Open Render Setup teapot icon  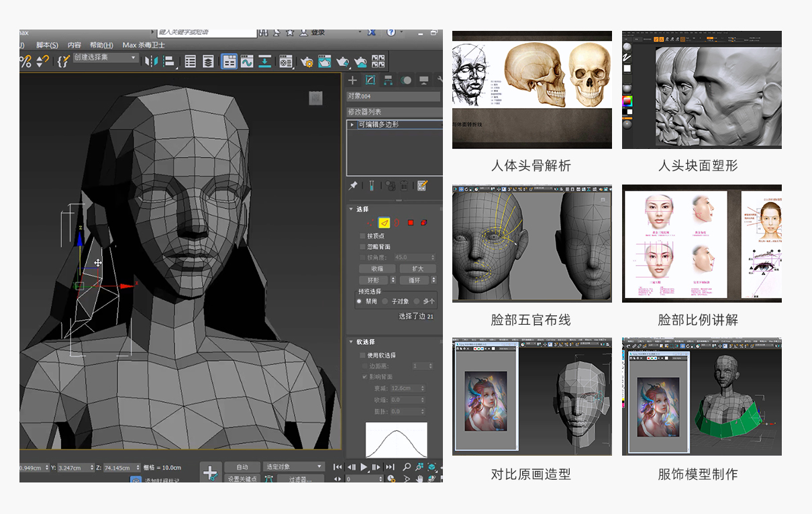tap(307, 62)
